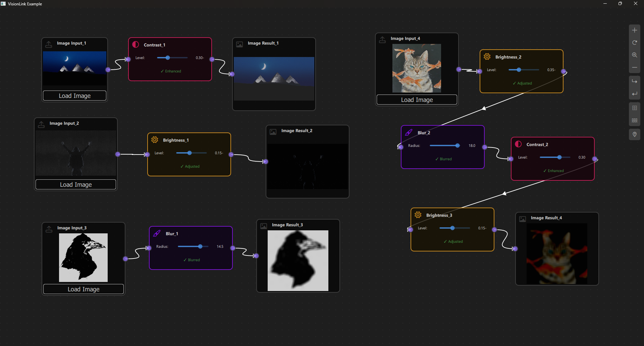Click the upload icon on Image Input_1 header
Screen dimensions: 644x346
[x=49, y=44]
